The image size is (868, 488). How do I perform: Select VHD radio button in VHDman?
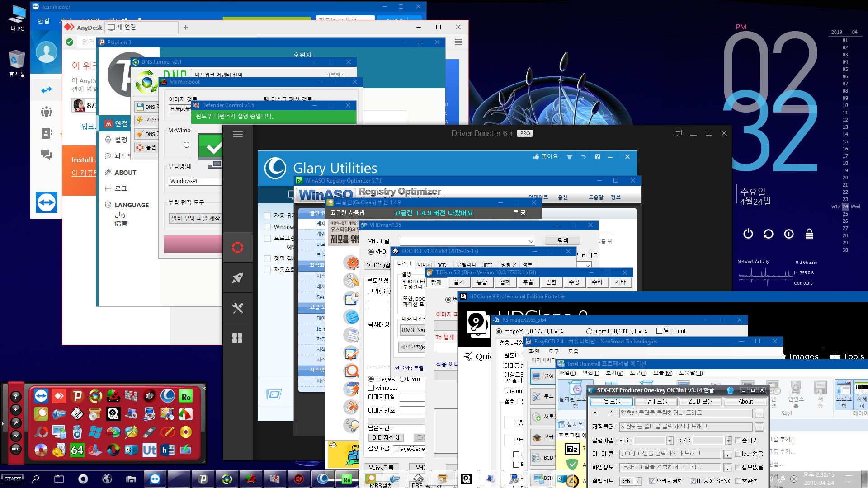(x=371, y=252)
